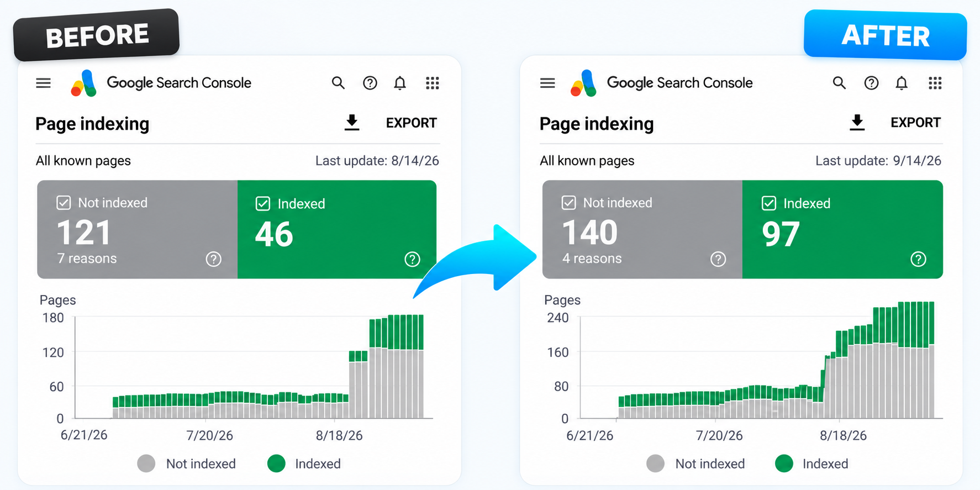Click EXPORT button in BEFORE panel

pos(412,123)
